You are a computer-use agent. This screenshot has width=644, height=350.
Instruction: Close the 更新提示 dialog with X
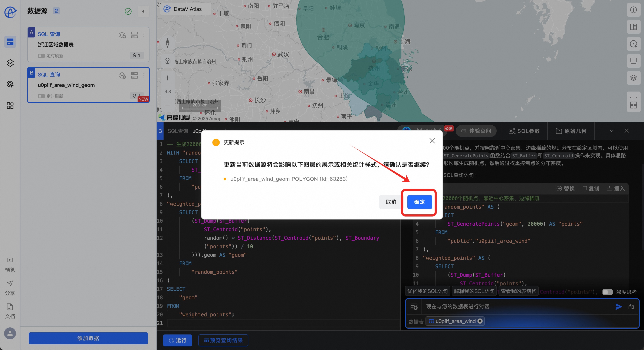[x=432, y=141]
